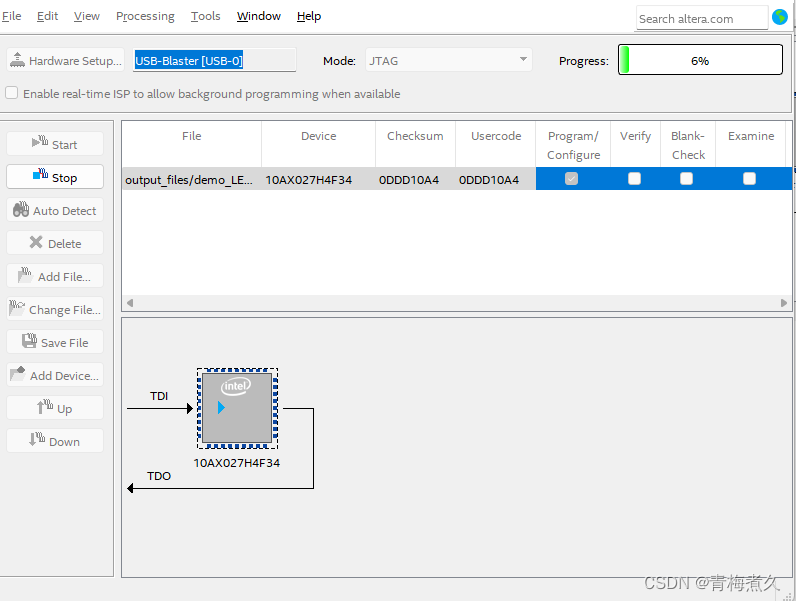Click the 10AX027H4F34 label under chip
This screenshot has width=796, height=601.
click(x=237, y=463)
